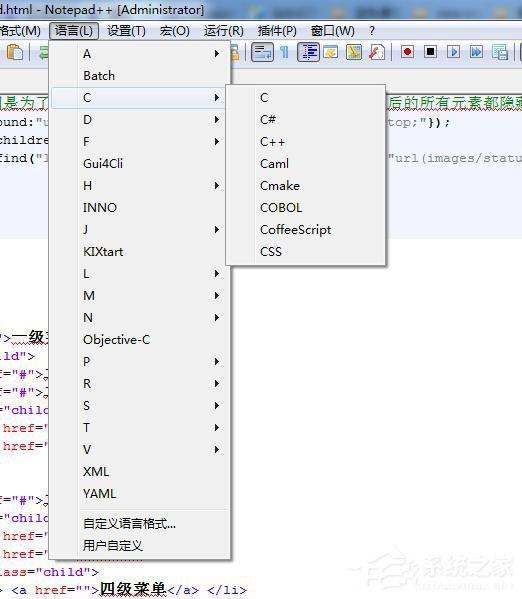Expand the L language submenu
Image resolution: width=522 pixels, height=599 pixels.
[x=140, y=274]
